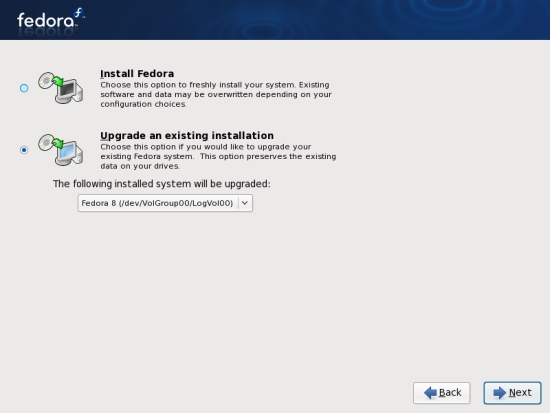Viewport: 550px width, 413px height.
Task: Click the 'Choose this option to freshly install' description
Action: [x=216, y=94]
